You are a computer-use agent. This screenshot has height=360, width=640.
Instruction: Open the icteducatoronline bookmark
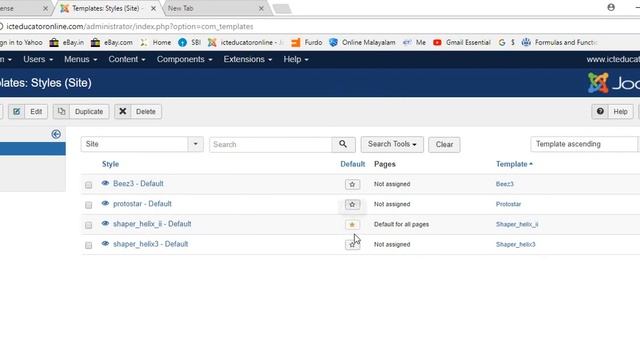(246, 42)
